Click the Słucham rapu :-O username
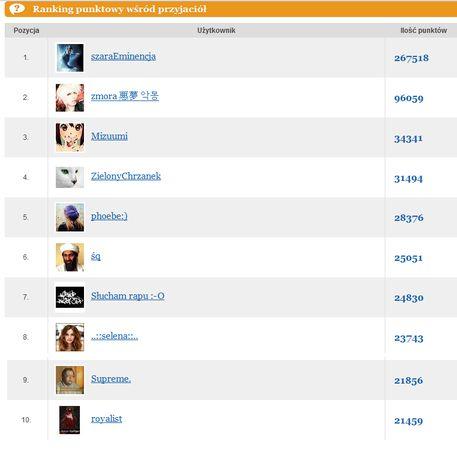The width and height of the screenshot is (457, 450). [128, 296]
